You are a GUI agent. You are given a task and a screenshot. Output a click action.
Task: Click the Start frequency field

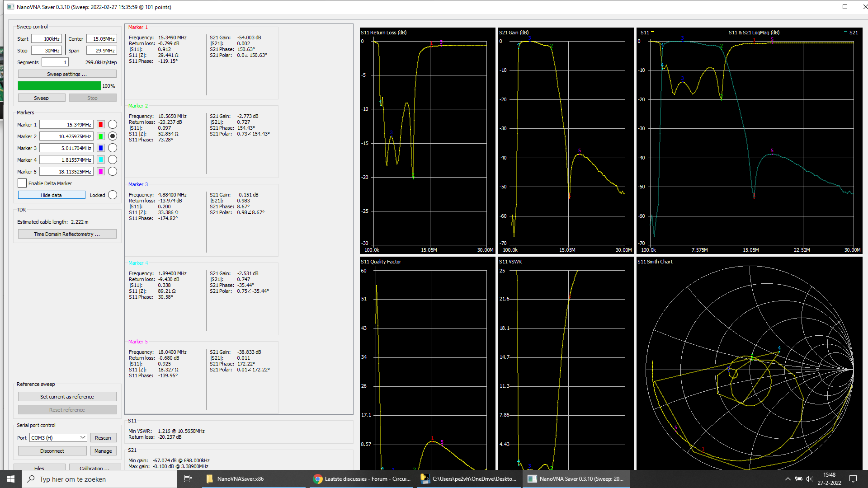(x=47, y=39)
